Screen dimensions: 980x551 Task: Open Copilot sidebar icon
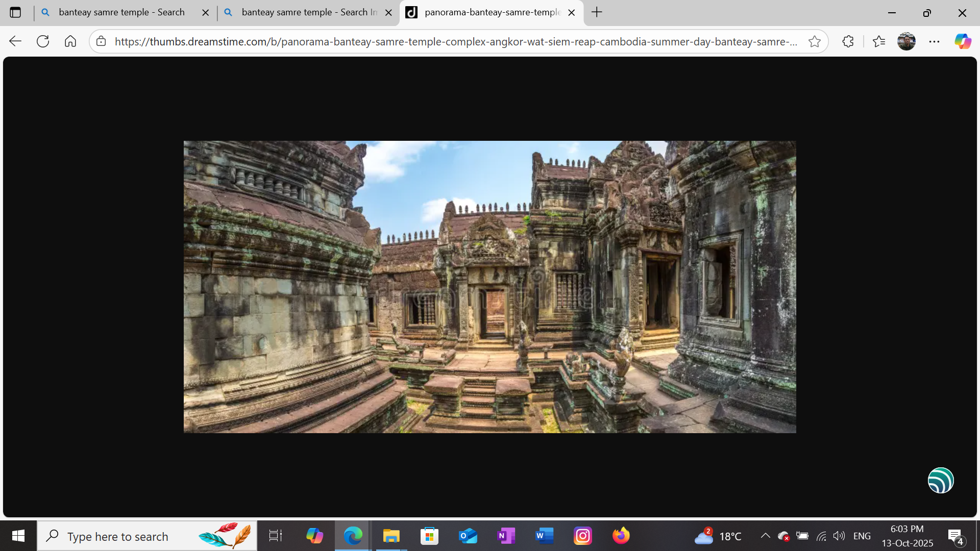(963, 41)
